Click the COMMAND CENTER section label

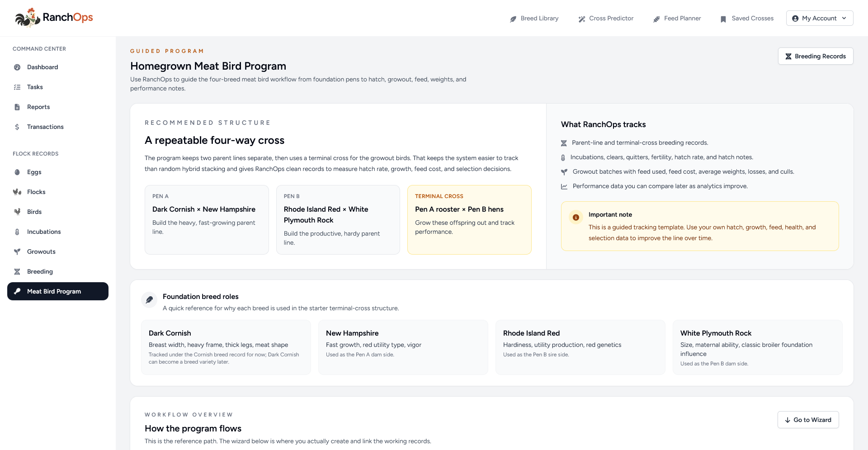coord(39,49)
